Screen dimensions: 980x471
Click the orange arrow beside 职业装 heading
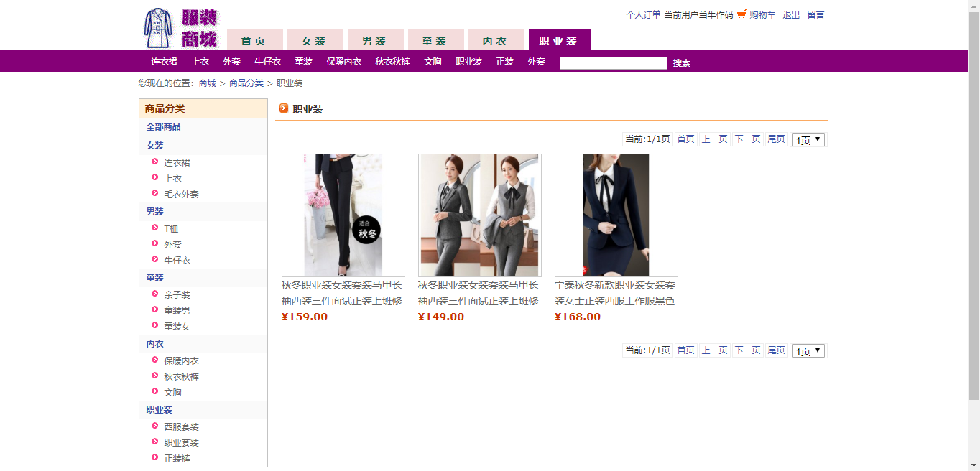pos(284,108)
